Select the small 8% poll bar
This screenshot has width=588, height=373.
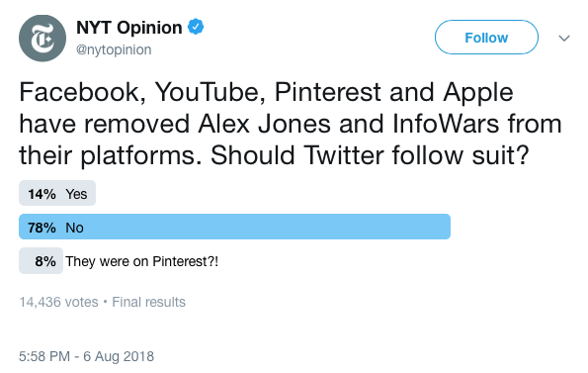(41, 261)
